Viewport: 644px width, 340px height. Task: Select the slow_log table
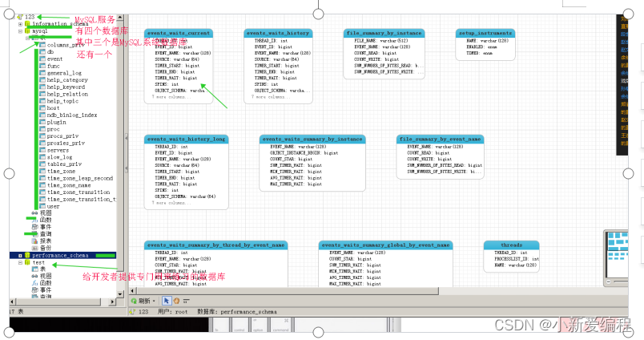pyautogui.click(x=59, y=157)
